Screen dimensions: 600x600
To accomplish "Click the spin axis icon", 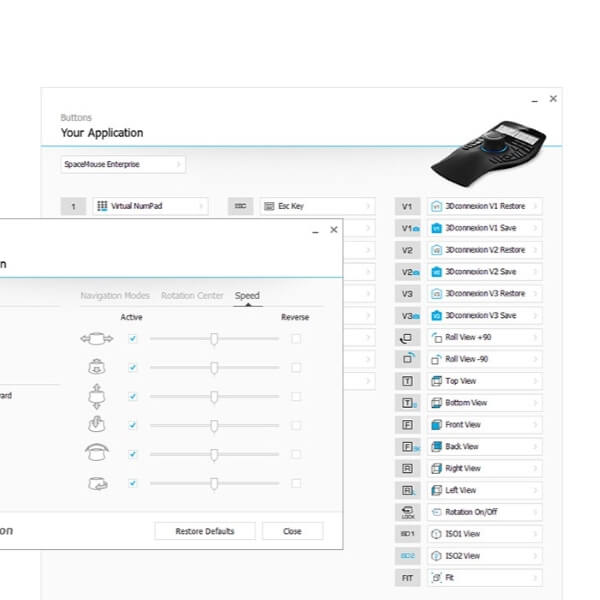I will pos(97,453).
